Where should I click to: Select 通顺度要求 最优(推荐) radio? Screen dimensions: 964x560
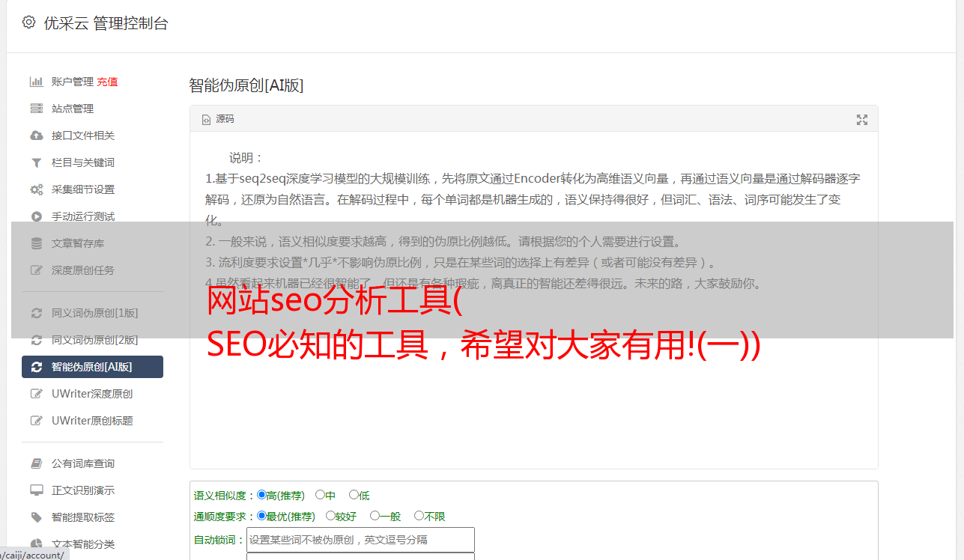[x=261, y=516]
